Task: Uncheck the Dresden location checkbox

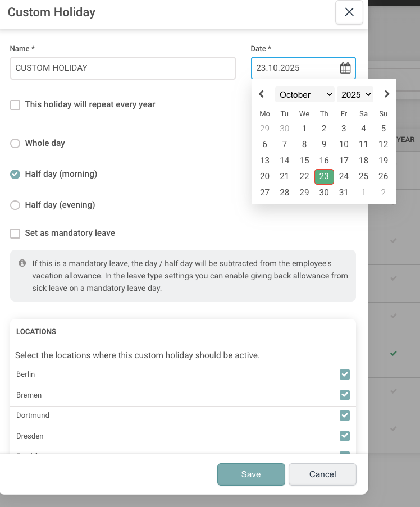Action: point(345,436)
